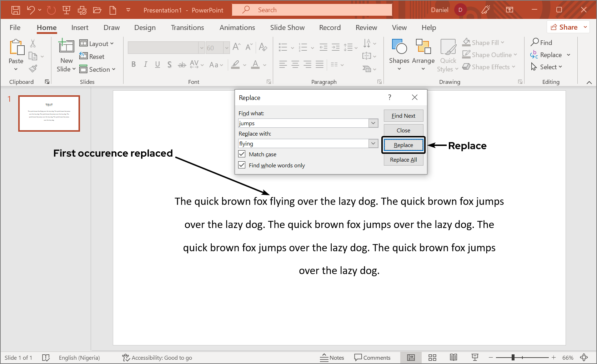
Task: Toggle the Notes pane
Action: pos(332,358)
